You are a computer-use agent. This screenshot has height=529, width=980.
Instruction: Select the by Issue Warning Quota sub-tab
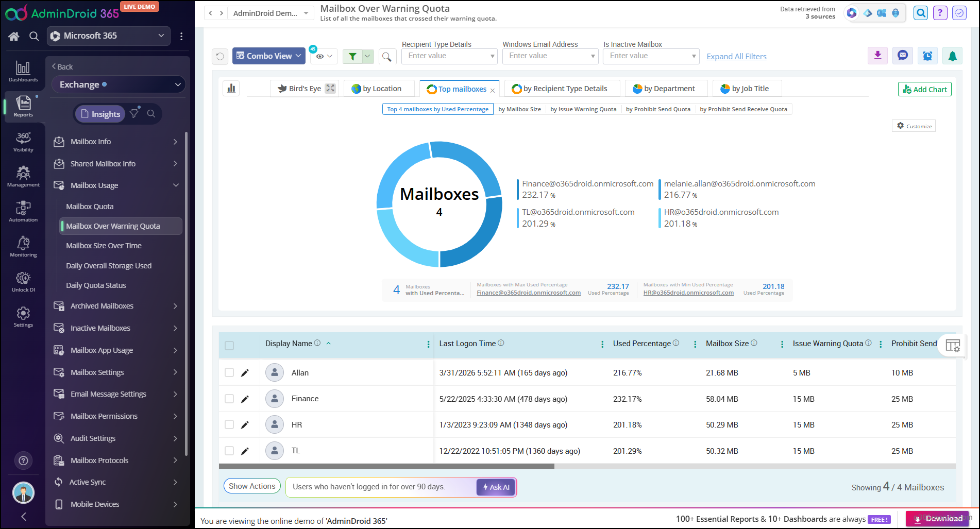tap(583, 109)
